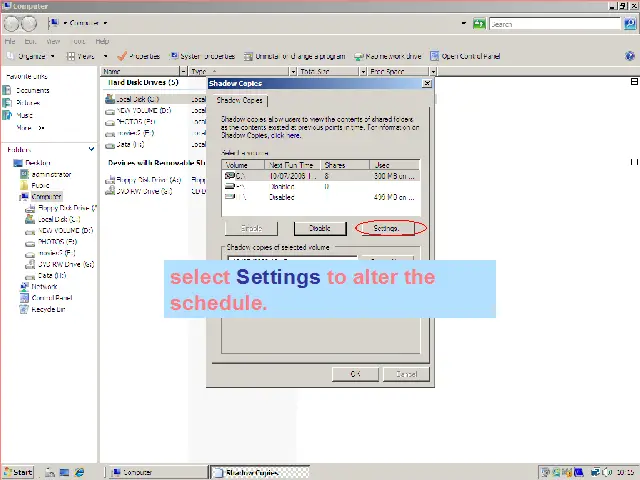
Task: Click the Disable button in Shadow Copies
Action: point(320,229)
